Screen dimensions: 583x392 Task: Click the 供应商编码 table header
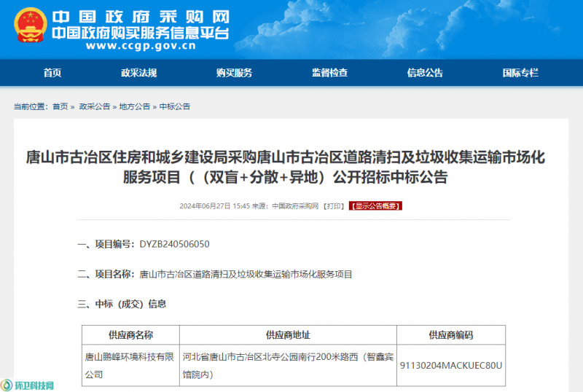click(451, 335)
